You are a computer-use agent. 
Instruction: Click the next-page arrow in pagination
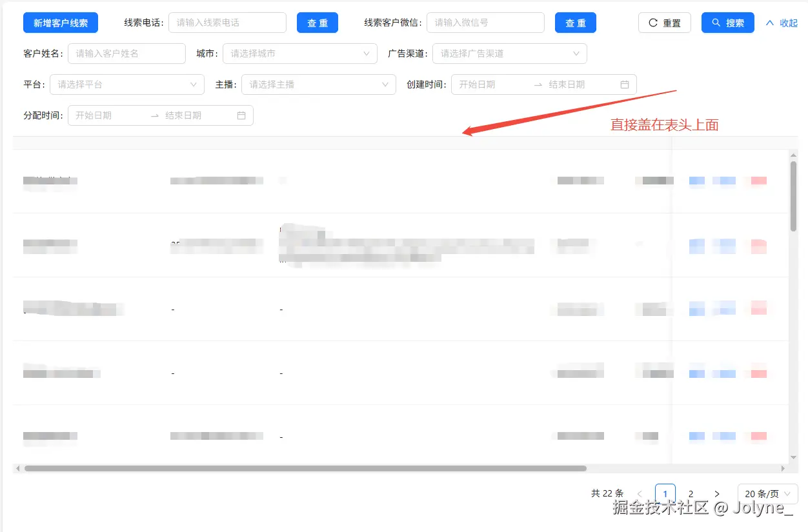pos(716,493)
